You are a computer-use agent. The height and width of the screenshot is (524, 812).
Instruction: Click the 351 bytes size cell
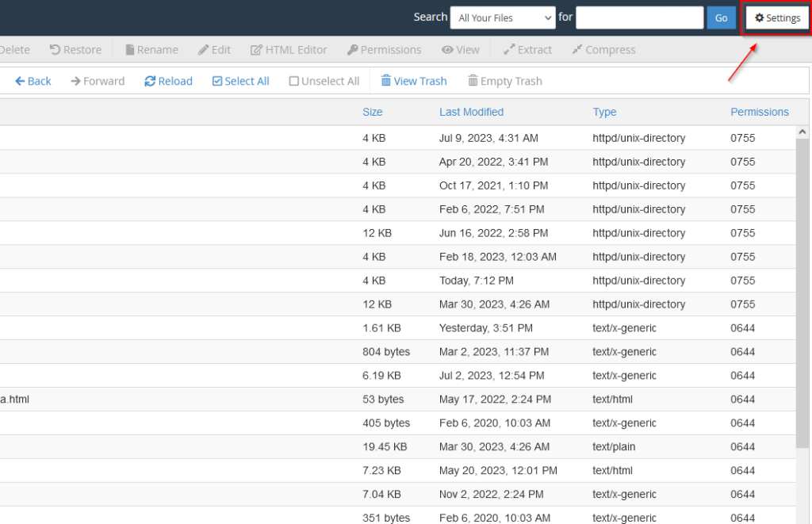point(386,518)
